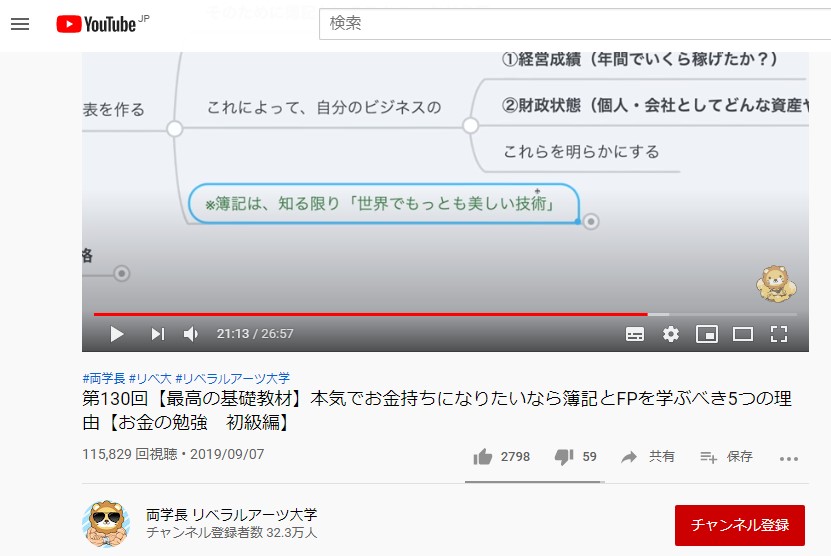Open channel 両学長 リベラルアーツ大学

pos(232,515)
